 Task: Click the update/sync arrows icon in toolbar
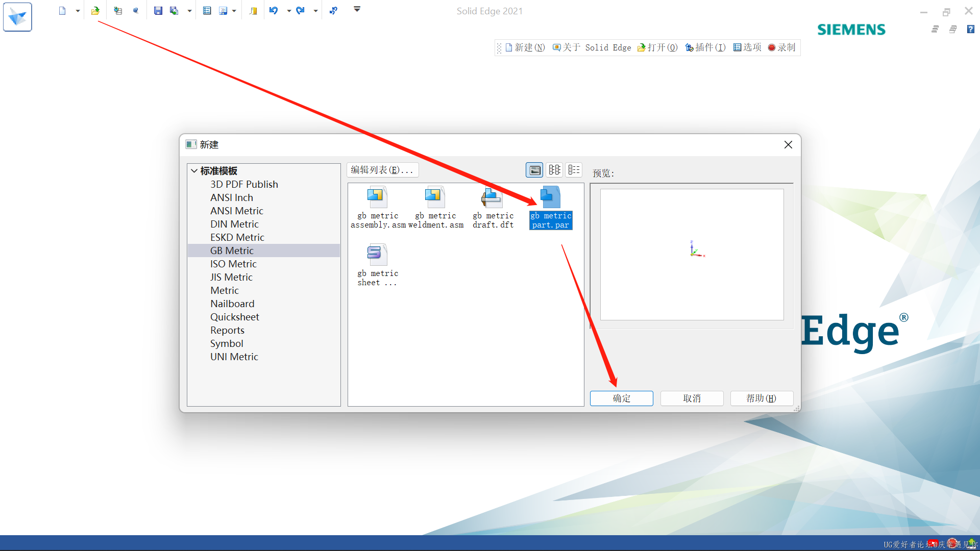[x=333, y=11]
